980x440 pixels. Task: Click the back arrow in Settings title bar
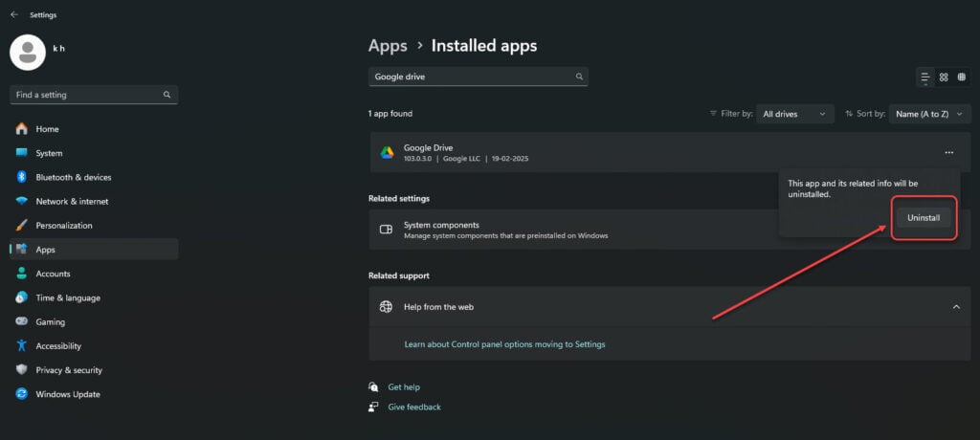point(14,14)
